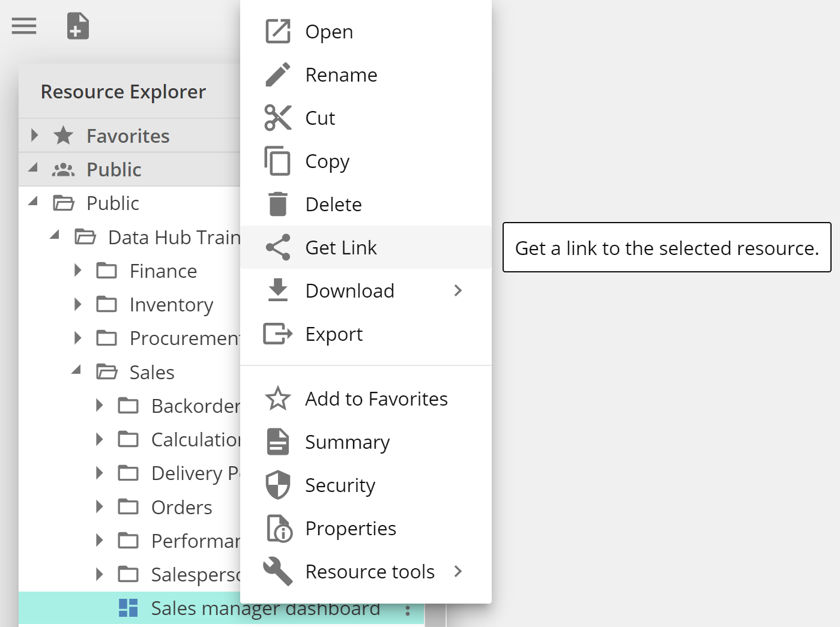
Task: Select Security menu entry
Action: 366,485
